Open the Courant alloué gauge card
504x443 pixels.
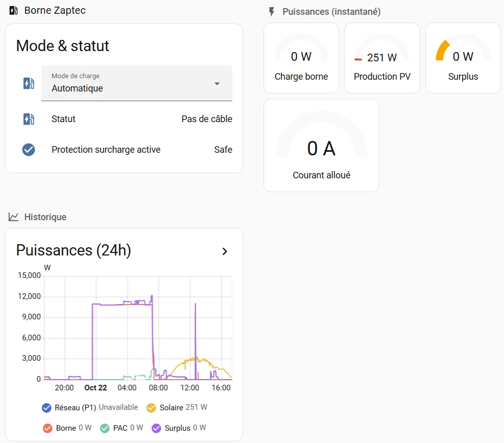[321, 146]
